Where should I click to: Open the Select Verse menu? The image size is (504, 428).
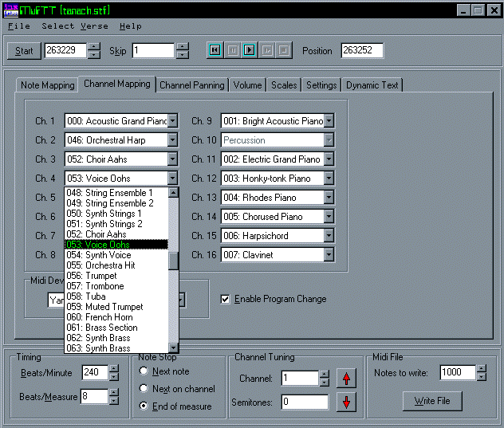[75, 26]
